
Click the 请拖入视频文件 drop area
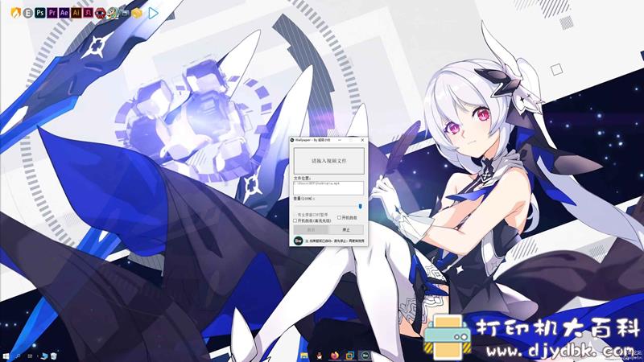coord(328,161)
